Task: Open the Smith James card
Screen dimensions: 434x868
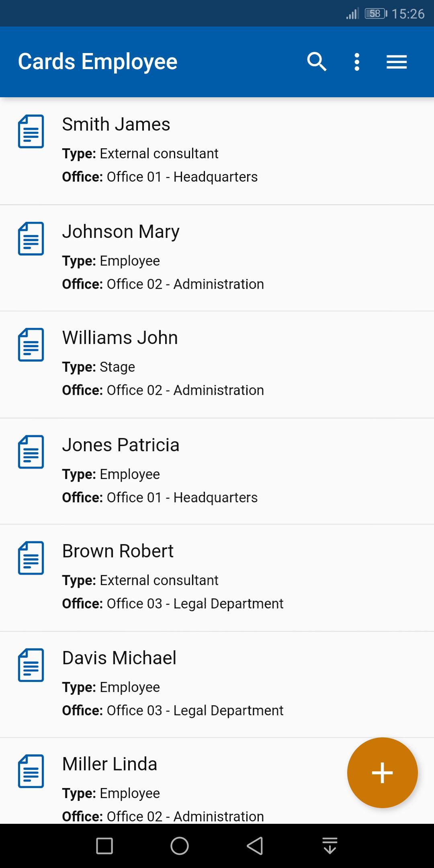Action: click(x=217, y=151)
